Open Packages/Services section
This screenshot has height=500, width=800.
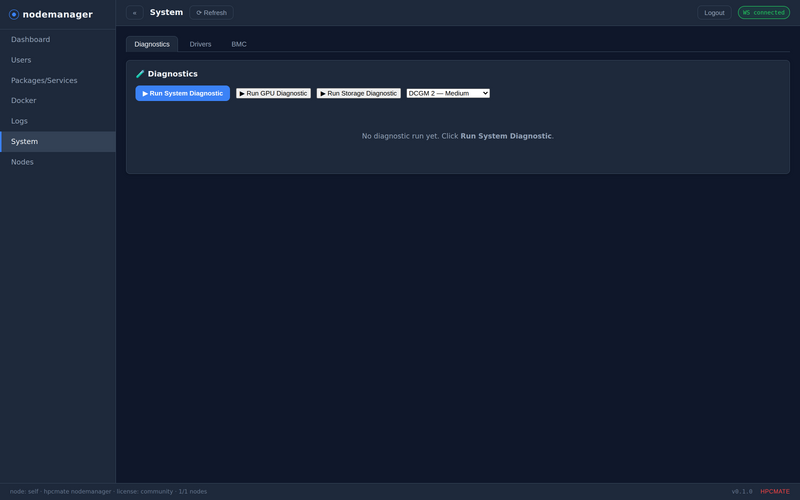click(58, 80)
